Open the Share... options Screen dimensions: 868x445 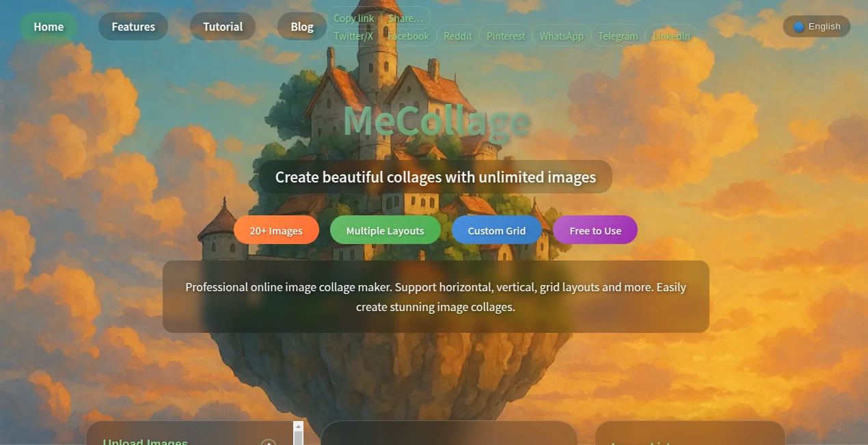(x=405, y=18)
